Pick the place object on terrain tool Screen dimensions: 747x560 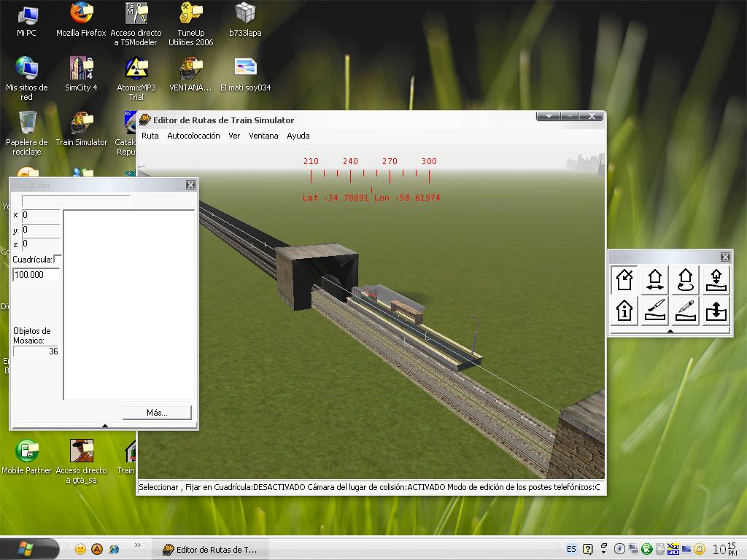pyautogui.click(x=716, y=279)
